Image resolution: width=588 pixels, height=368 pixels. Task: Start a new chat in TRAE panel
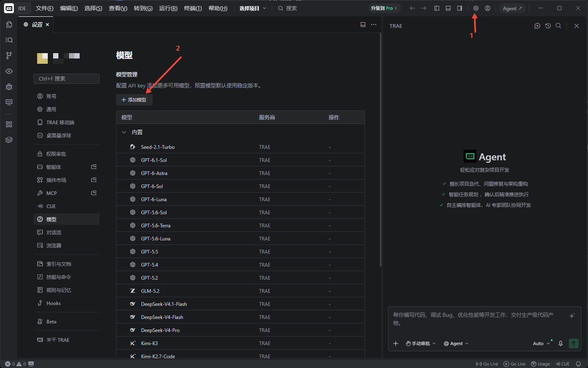click(x=537, y=26)
